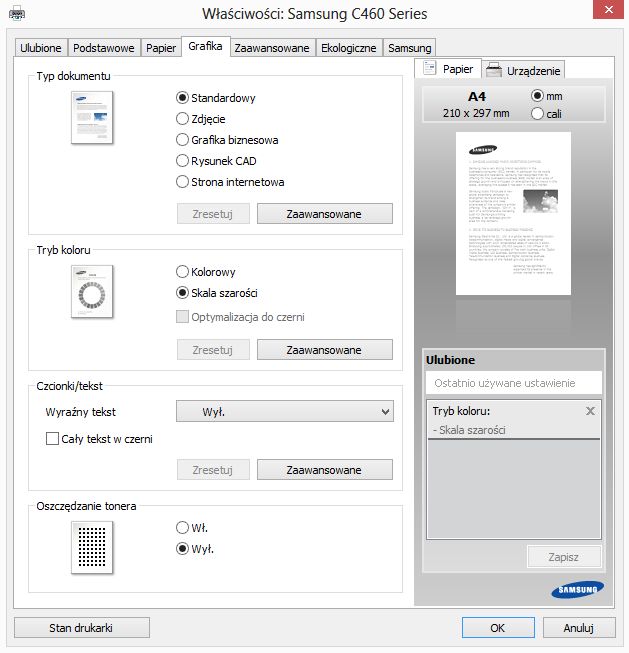Show the Urządzenie preview tab

(524, 70)
